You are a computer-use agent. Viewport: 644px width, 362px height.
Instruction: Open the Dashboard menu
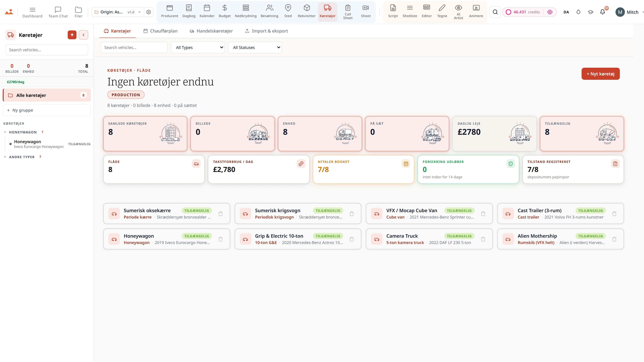[32, 12]
